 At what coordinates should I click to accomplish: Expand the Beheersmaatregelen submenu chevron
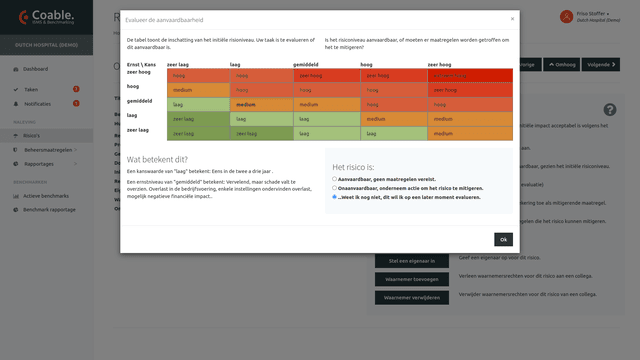tap(76, 150)
